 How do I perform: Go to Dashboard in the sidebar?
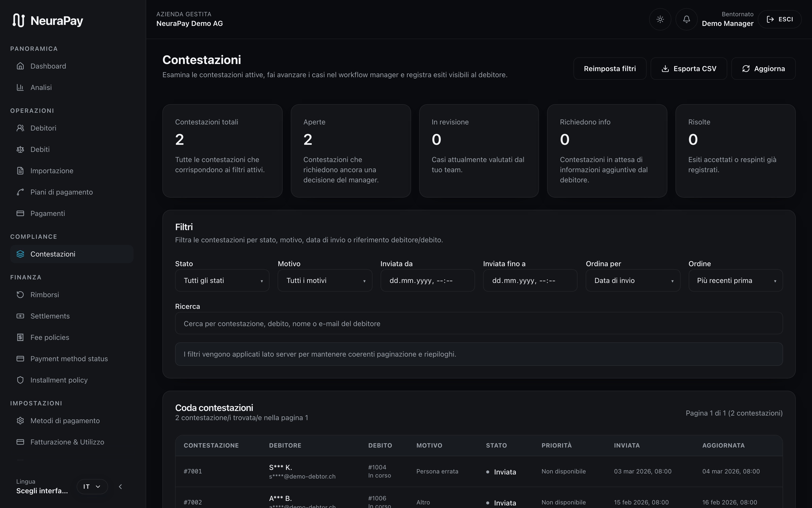pyautogui.click(x=72, y=66)
